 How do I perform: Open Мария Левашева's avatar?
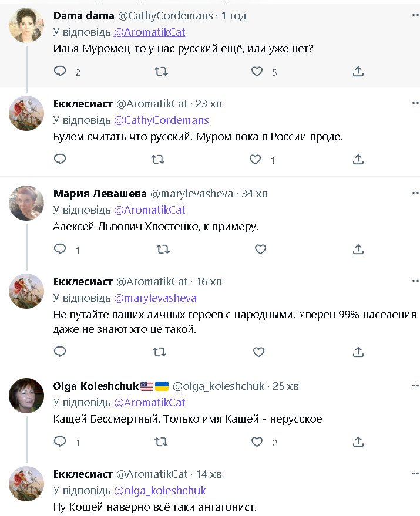26,203
